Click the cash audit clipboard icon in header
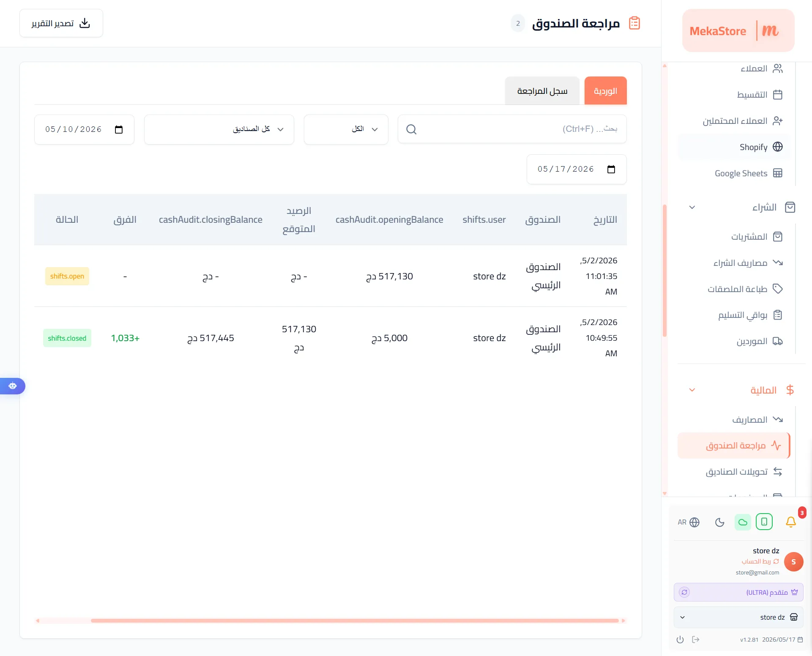 tap(634, 23)
